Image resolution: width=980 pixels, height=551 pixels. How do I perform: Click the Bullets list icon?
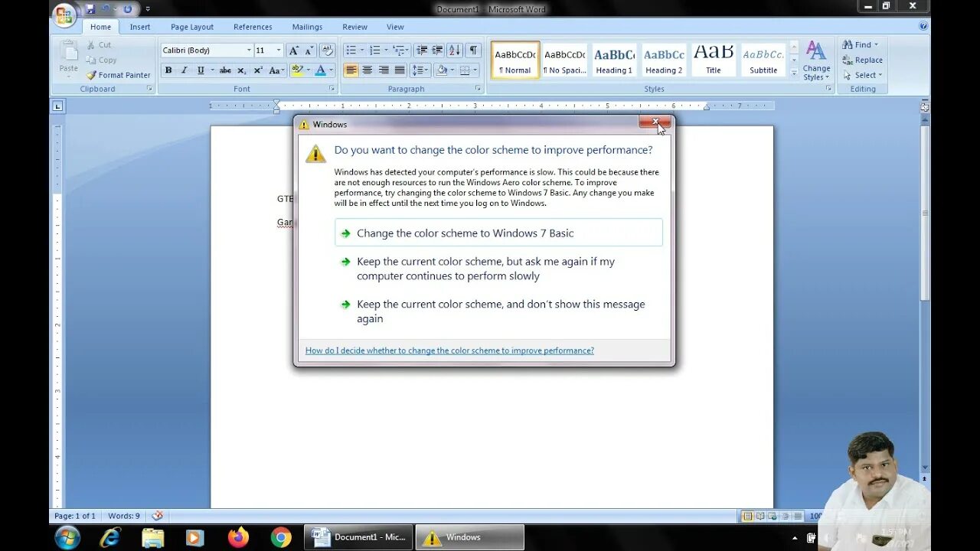351,51
